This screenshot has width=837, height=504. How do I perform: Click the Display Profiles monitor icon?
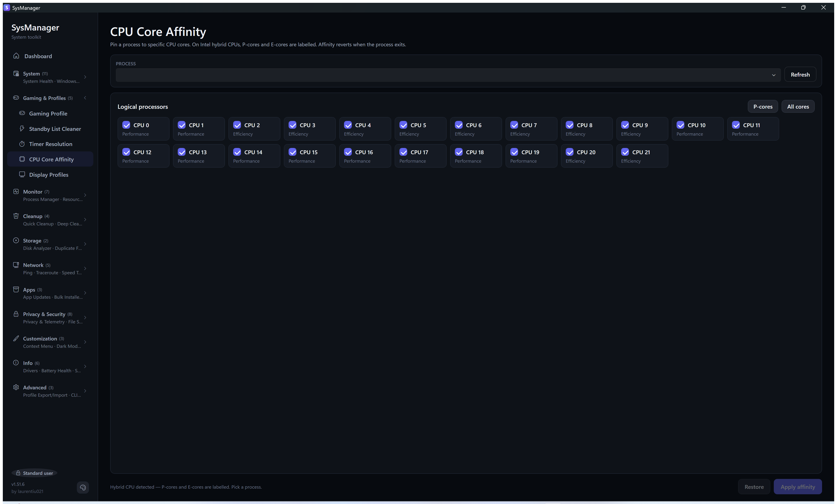coord(22,174)
